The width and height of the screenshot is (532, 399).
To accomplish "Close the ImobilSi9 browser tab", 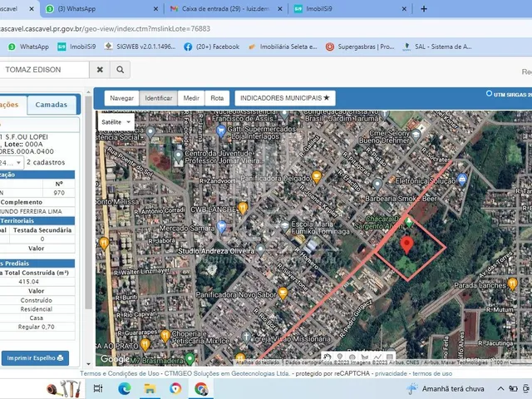I will [404, 9].
